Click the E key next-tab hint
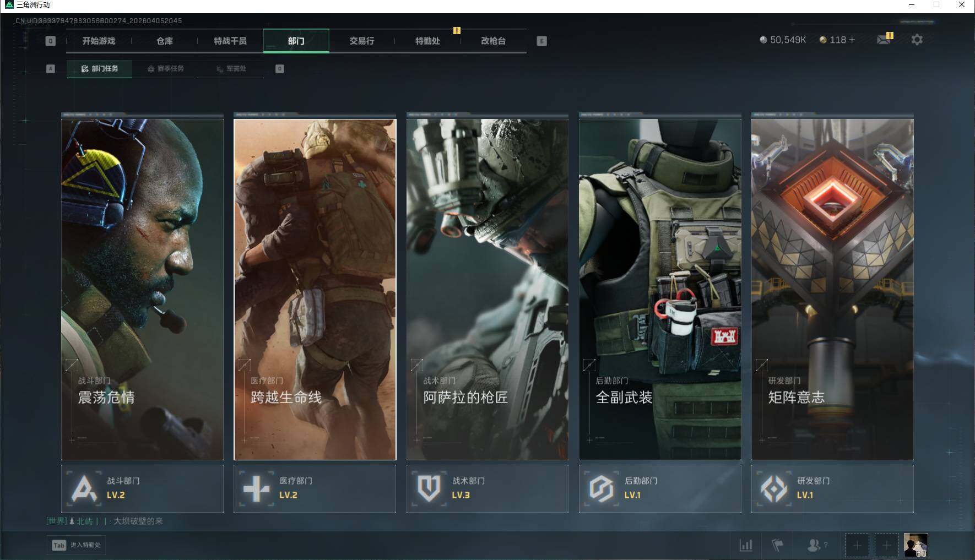This screenshot has width=975, height=560. pos(541,41)
